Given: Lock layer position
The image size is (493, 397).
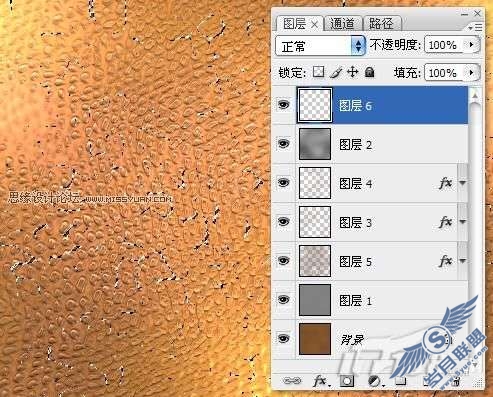Looking at the screenshot, I should pos(353,72).
